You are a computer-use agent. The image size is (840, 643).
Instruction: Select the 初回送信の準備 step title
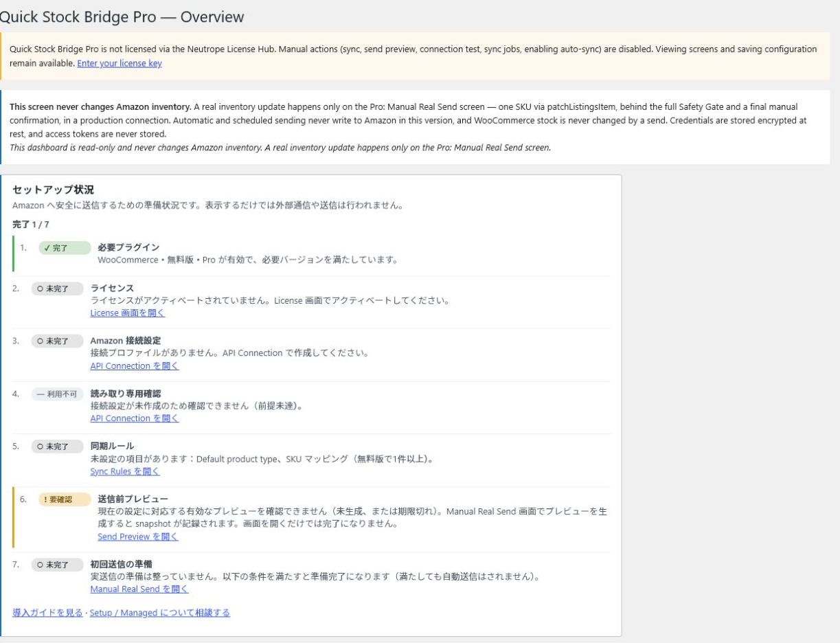[x=121, y=564]
